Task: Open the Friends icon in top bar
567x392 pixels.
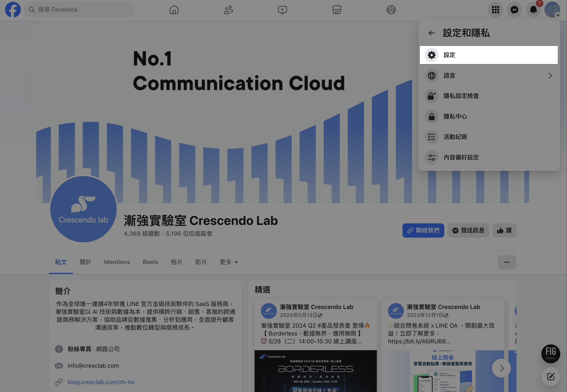Action: coord(228,10)
